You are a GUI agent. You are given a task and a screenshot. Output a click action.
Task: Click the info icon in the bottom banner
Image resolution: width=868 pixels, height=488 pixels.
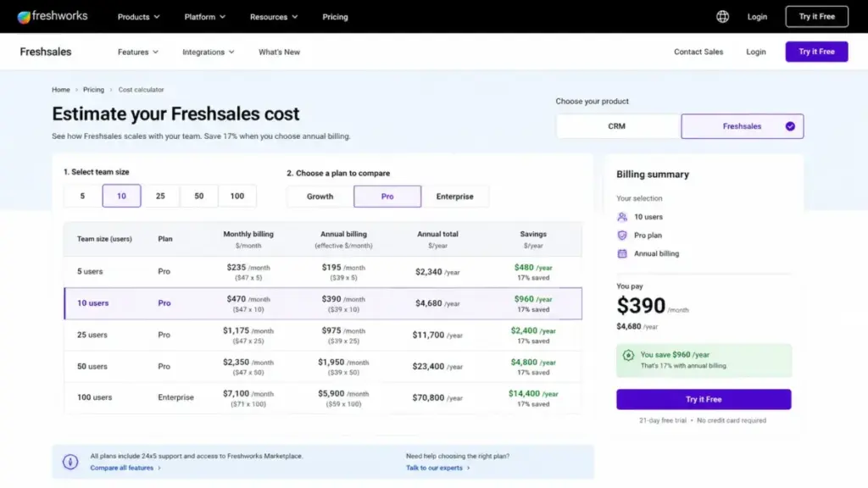coord(70,462)
